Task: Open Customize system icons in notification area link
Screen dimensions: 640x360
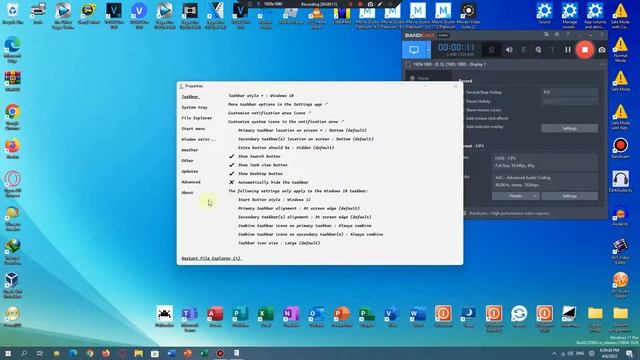Action: [286, 122]
